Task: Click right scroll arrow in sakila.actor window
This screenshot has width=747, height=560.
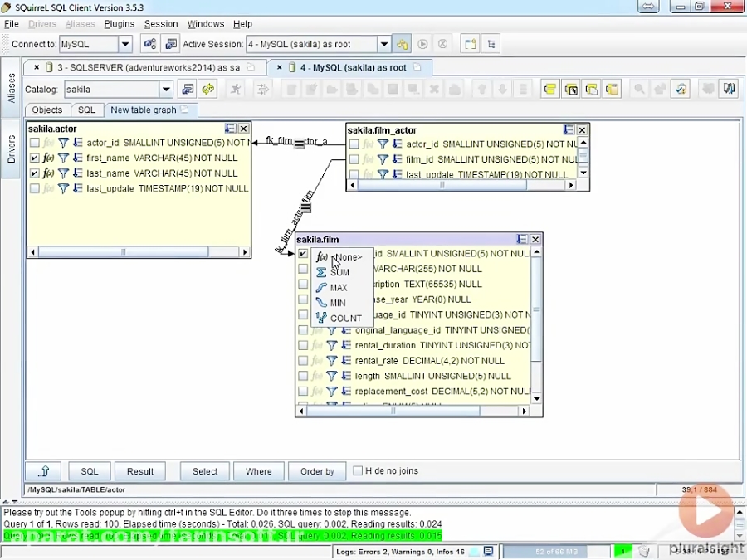Action: pos(245,252)
